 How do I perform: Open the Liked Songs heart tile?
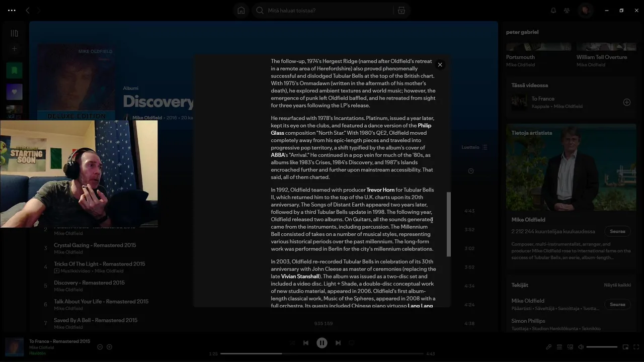(14, 92)
